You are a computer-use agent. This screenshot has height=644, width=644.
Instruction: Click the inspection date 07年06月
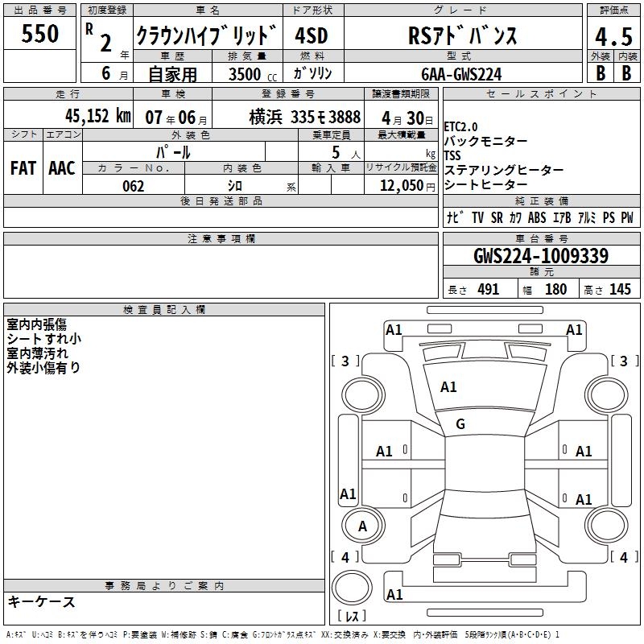click(x=176, y=118)
